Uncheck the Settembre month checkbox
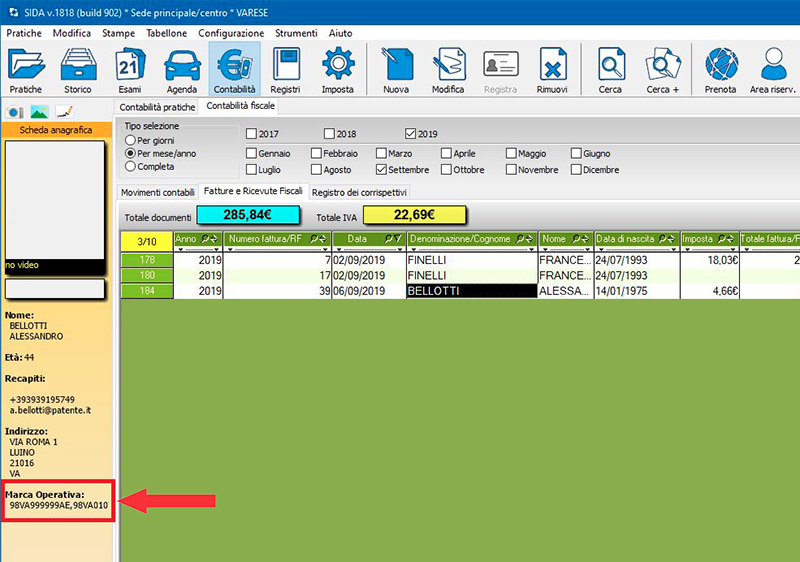Image resolution: width=800 pixels, height=562 pixels. [382, 170]
